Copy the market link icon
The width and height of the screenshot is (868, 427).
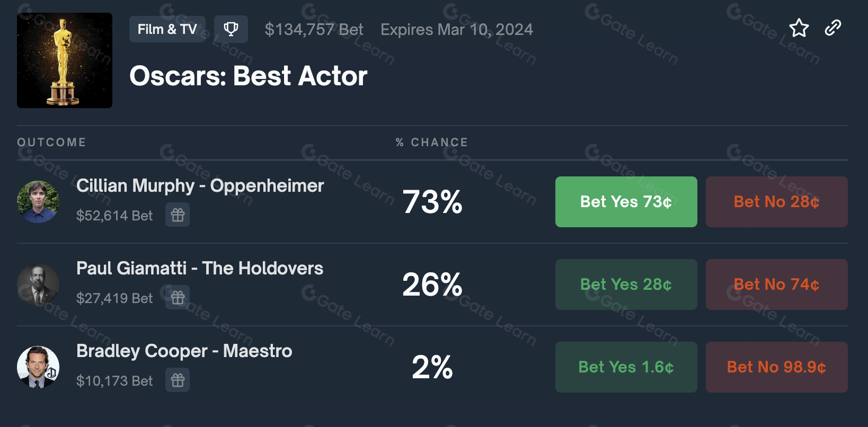tap(833, 28)
